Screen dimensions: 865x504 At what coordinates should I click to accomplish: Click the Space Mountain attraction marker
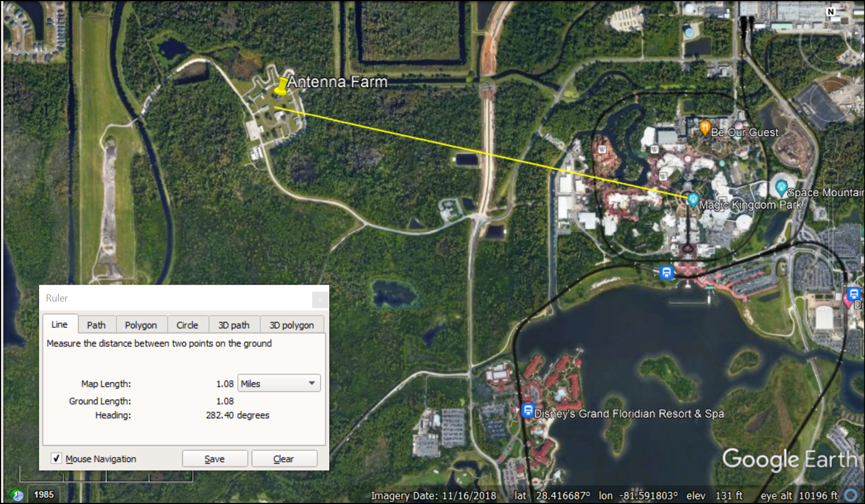pos(781,188)
